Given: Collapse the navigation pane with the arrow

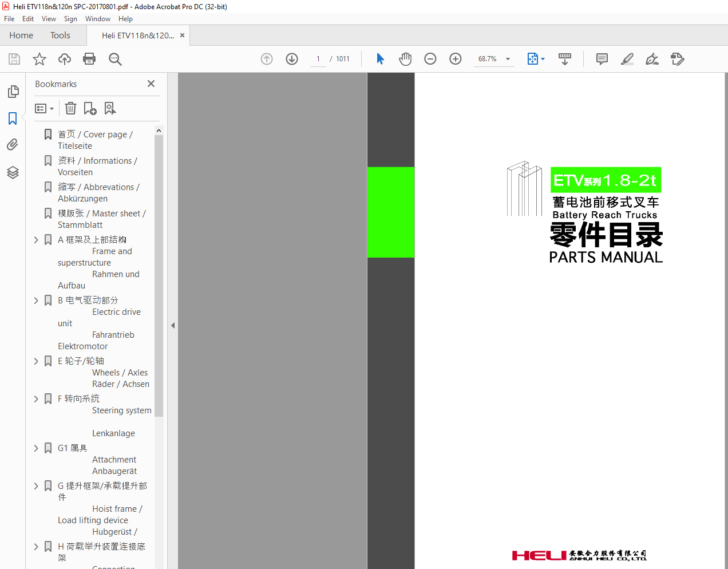Looking at the screenshot, I should point(173,325).
